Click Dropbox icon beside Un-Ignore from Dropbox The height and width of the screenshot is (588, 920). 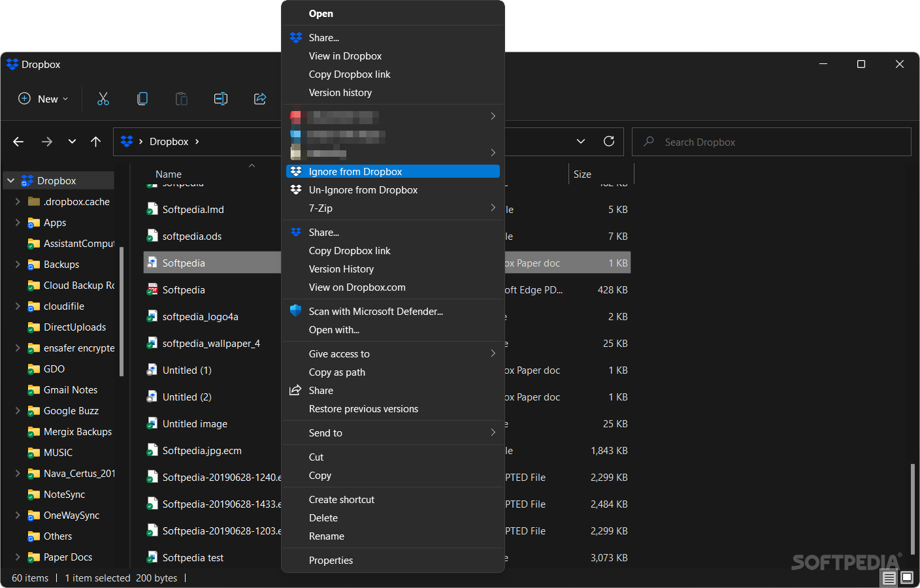click(x=296, y=189)
